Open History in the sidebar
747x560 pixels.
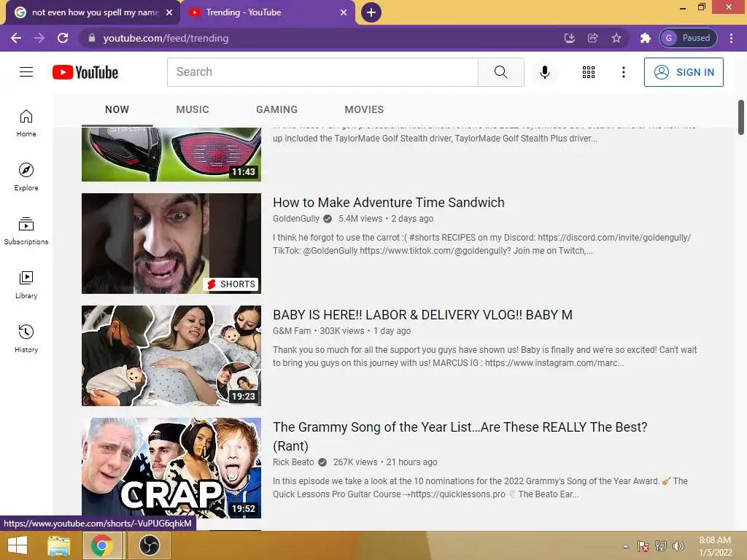26,338
